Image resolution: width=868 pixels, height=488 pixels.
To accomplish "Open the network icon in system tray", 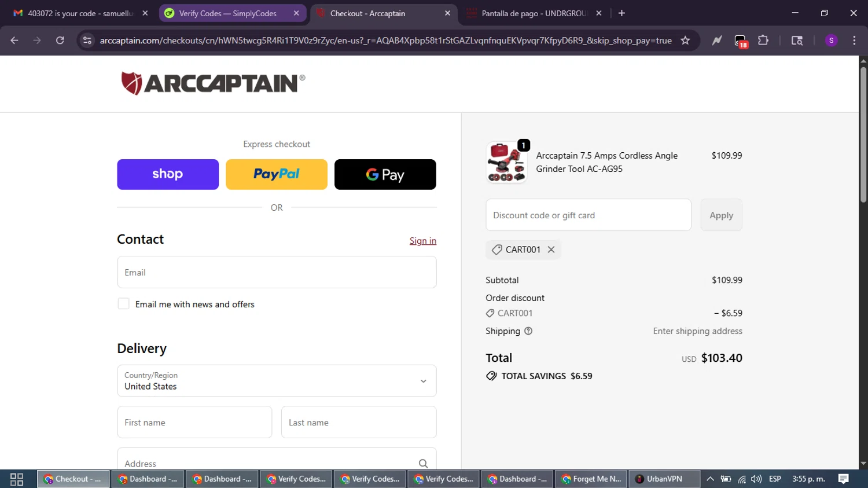I will pyautogui.click(x=741, y=479).
